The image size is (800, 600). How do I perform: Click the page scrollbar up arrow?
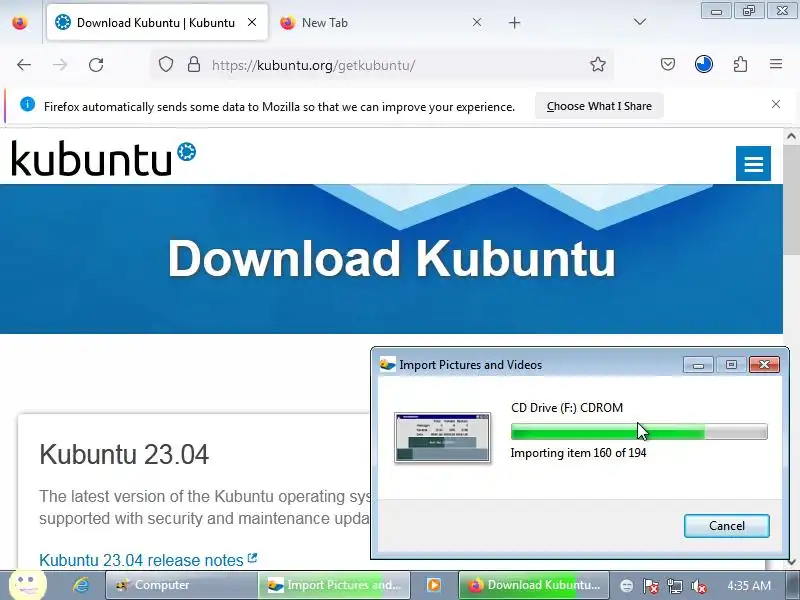(791, 136)
